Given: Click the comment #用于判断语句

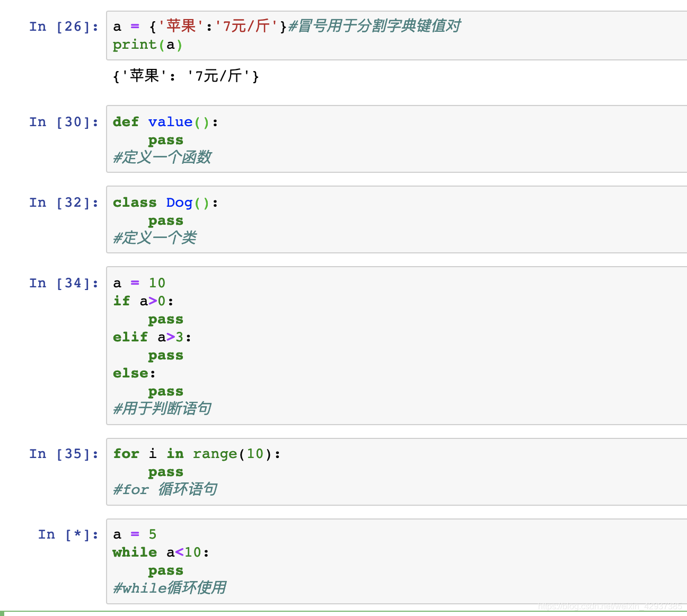Looking at the screenshot, I should [162, 409].
